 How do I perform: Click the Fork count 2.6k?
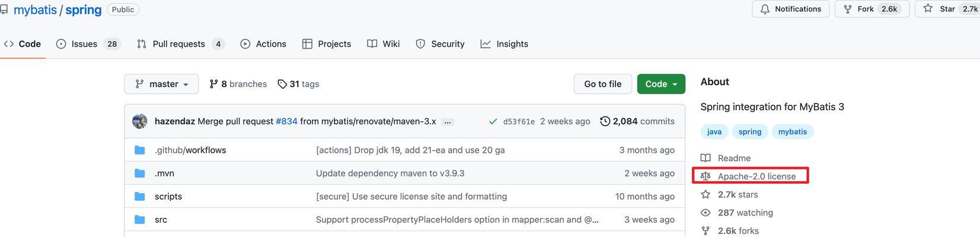click(889, 9)
